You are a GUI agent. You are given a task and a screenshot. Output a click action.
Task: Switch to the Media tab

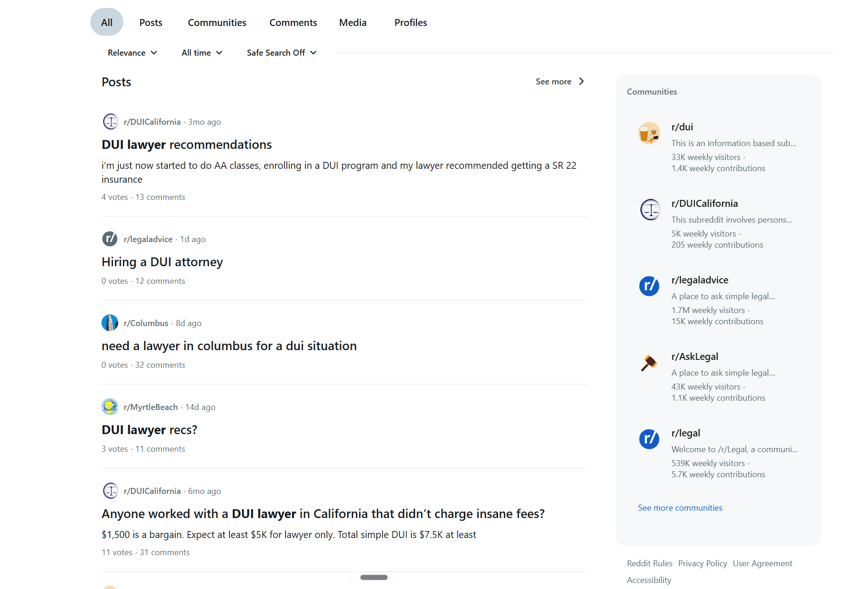[353, 22]
